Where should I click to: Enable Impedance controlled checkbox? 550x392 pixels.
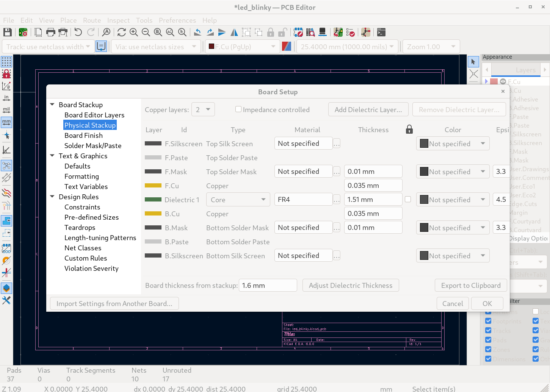tap(238, 109)
